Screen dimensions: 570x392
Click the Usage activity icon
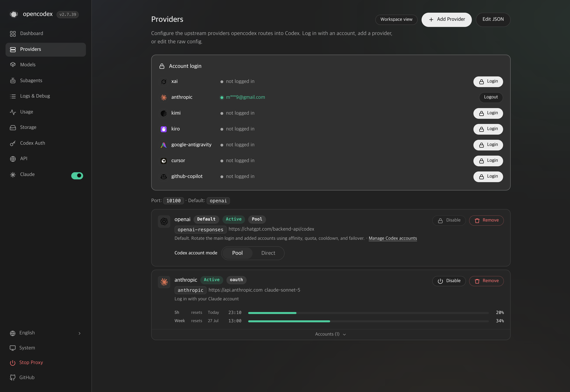(13, 112)
